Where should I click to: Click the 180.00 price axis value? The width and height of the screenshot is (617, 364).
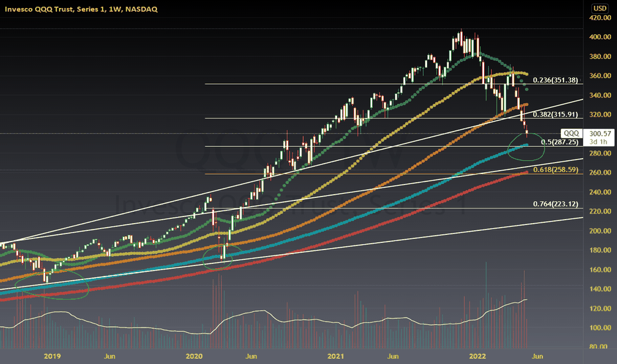[x=600, y=250]
